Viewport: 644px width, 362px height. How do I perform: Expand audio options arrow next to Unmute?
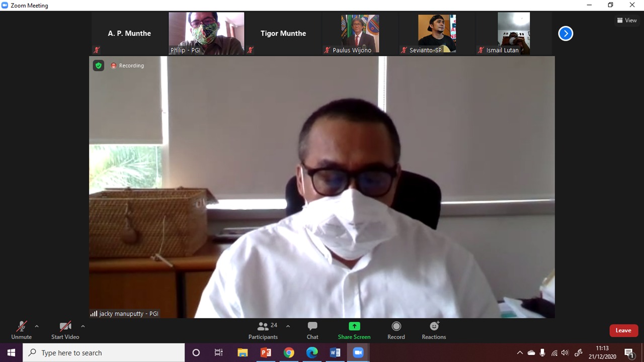coord(37,326)
